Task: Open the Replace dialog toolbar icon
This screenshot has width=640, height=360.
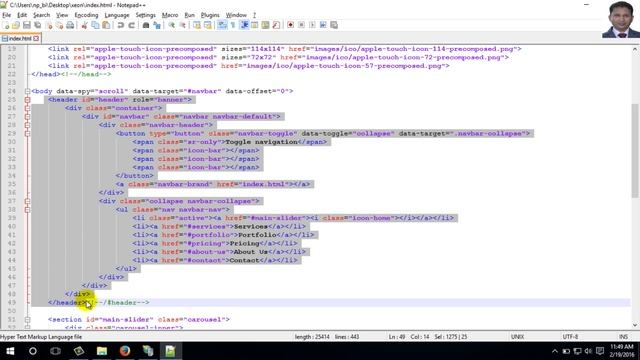Action: pos(157,25)
